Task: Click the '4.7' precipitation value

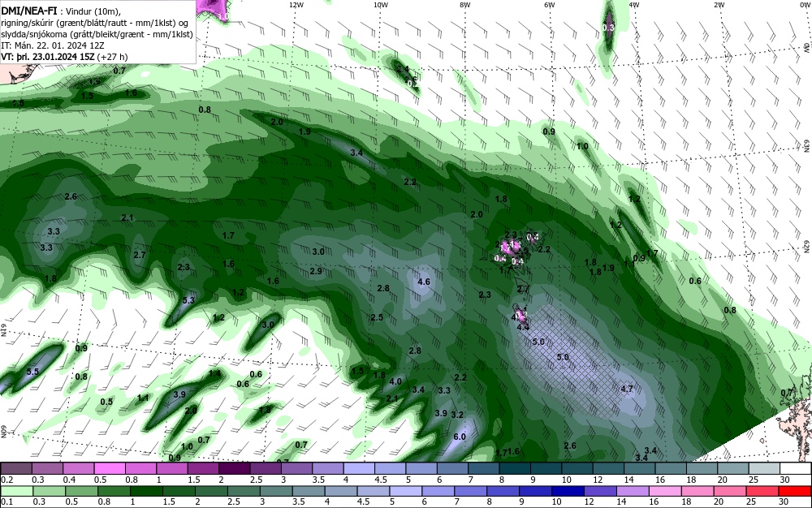Action: click(627, 389)
